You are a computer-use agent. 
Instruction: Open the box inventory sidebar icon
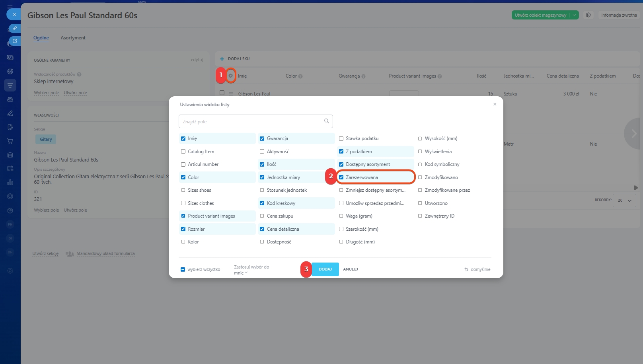[x=10, y=210]
